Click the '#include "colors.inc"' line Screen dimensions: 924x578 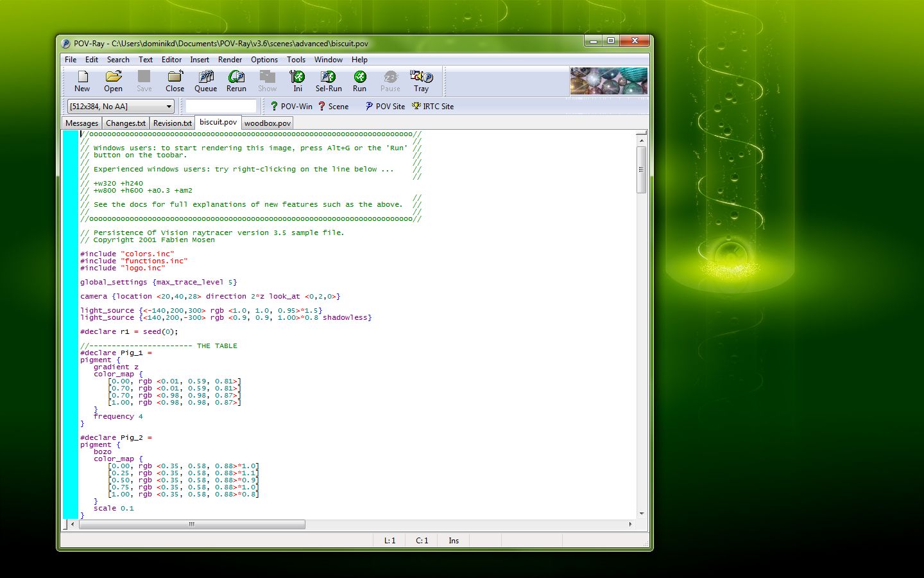(x=127, y=254)
